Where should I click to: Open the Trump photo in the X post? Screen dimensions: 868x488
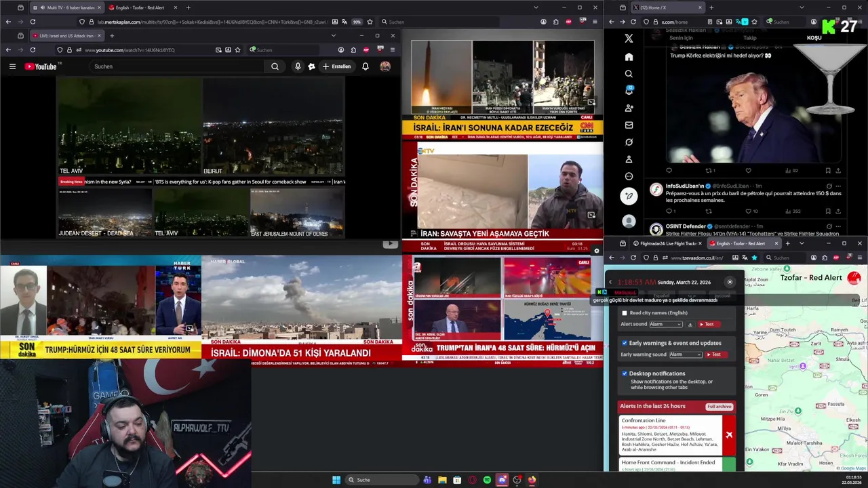point(755,112)
